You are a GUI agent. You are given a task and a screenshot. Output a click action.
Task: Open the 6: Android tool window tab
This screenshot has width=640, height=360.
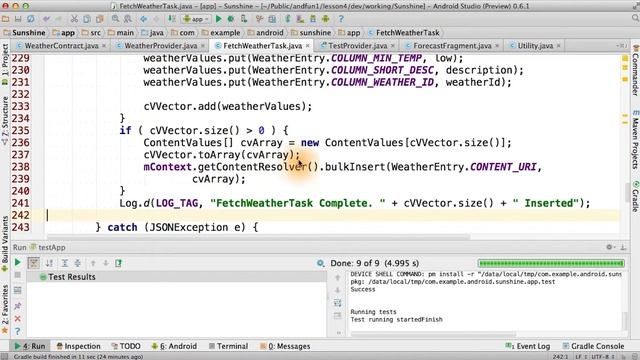point(174,346)
